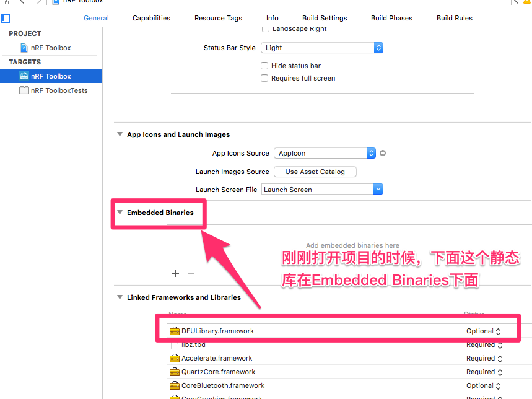Select the CoreBluetooth.framework row name
The width and height of the screenshot is (532, 399).
point(223,385)
